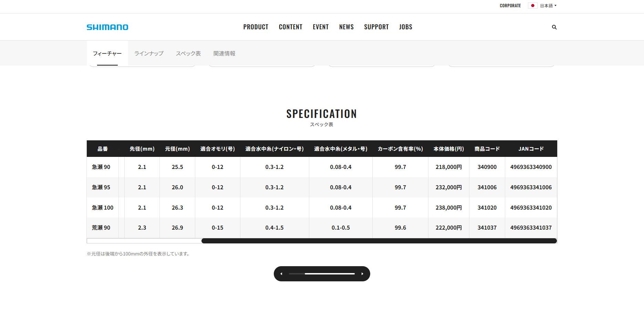
Task: Click the 適合水中糸(メタル・号) column header
Action: coord(341,149)
